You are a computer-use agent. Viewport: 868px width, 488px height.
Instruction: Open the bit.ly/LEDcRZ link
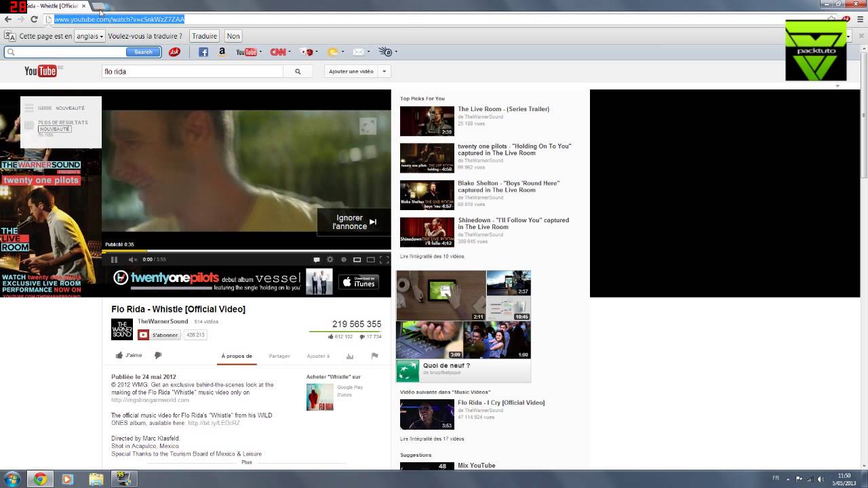[214, 423]
